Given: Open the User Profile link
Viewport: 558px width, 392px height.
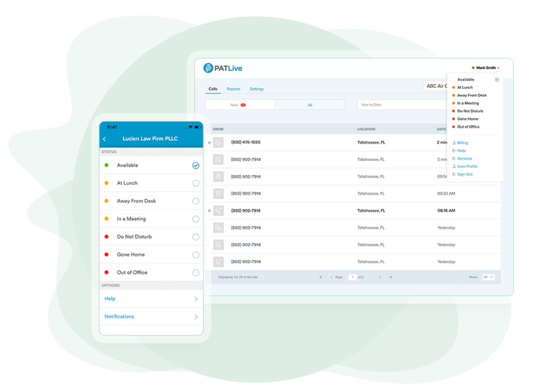Looking at the screenshot, I should tap(467, 166).
